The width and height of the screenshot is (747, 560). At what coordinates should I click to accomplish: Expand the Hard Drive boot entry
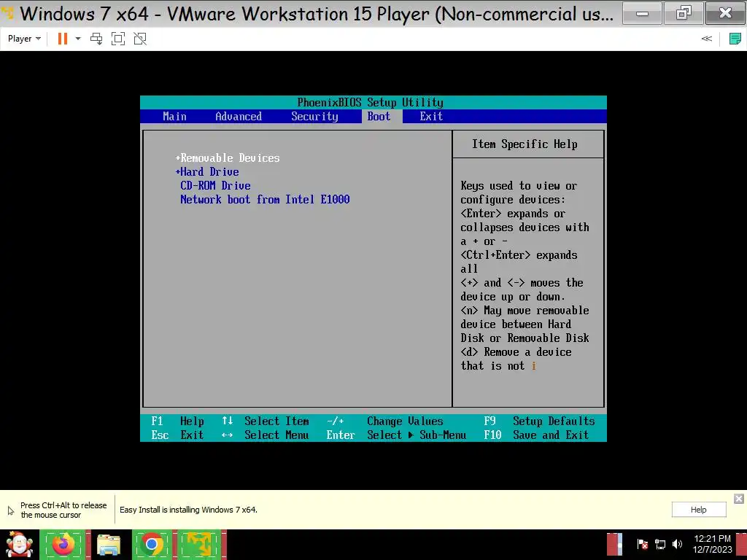(207, 172)
